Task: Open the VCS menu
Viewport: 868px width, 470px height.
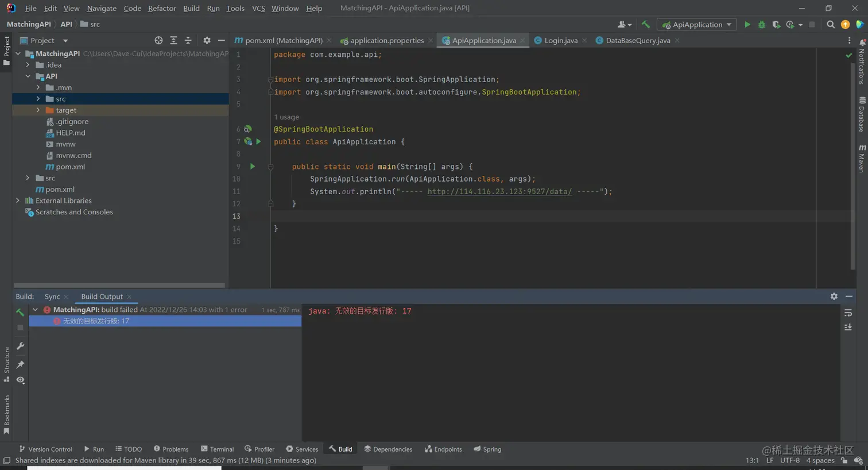Action: (x=258, y=8)
